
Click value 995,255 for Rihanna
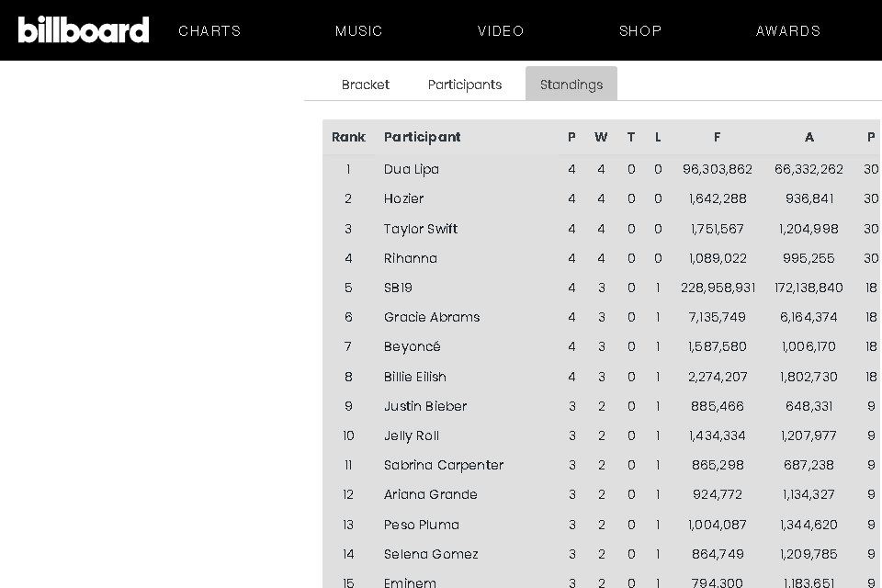[x=808, y=258]
